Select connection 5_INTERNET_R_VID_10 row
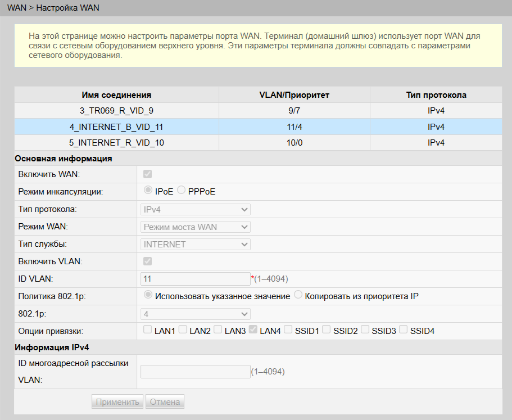512x420 pixels. coord(258,143)
